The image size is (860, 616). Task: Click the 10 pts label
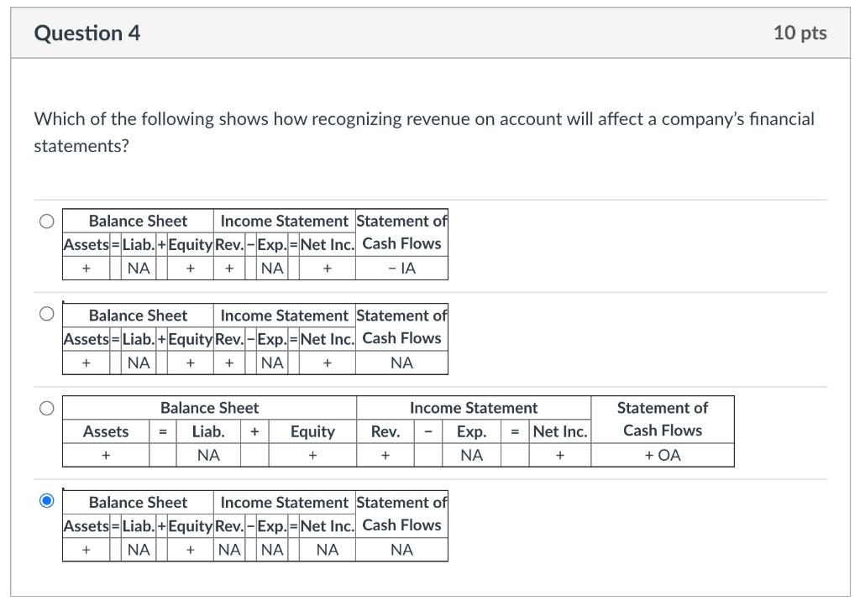(x=800, y=33)
